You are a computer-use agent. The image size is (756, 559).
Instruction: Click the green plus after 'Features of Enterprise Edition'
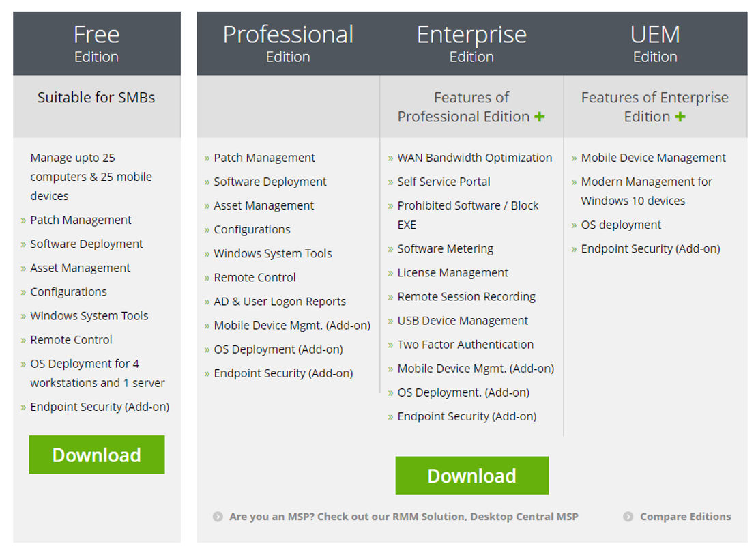pyautogui.click(x=680, y=117)
